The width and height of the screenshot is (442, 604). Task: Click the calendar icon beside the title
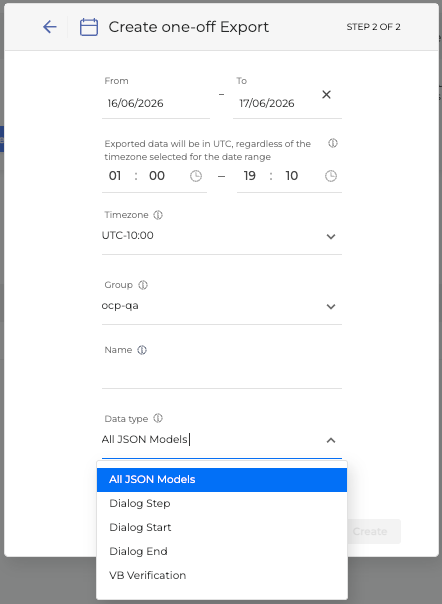click(x=89, y=27)
